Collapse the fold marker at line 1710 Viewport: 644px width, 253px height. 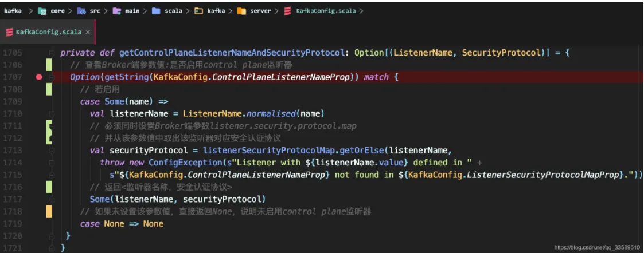pos(52,113)
